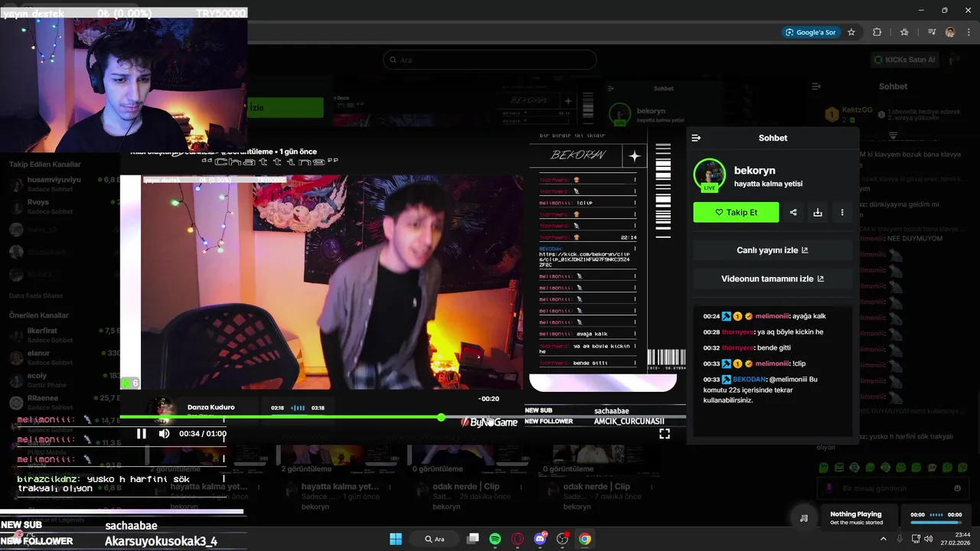The width and height of the screenshot is (980, 551).
Task: Click BEKODAN username in clip chat
Action: coord(749,379)
